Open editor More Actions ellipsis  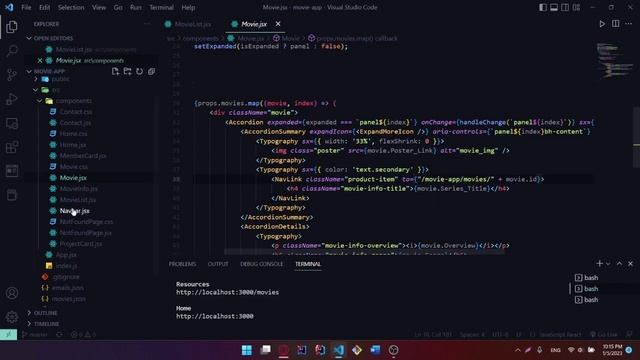tap(629, 24)
